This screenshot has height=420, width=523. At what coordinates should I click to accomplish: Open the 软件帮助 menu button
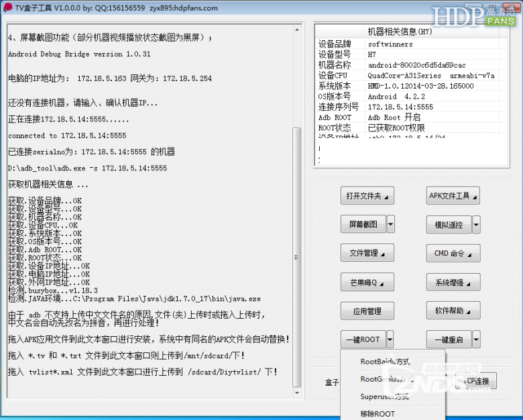pos(453,311)
